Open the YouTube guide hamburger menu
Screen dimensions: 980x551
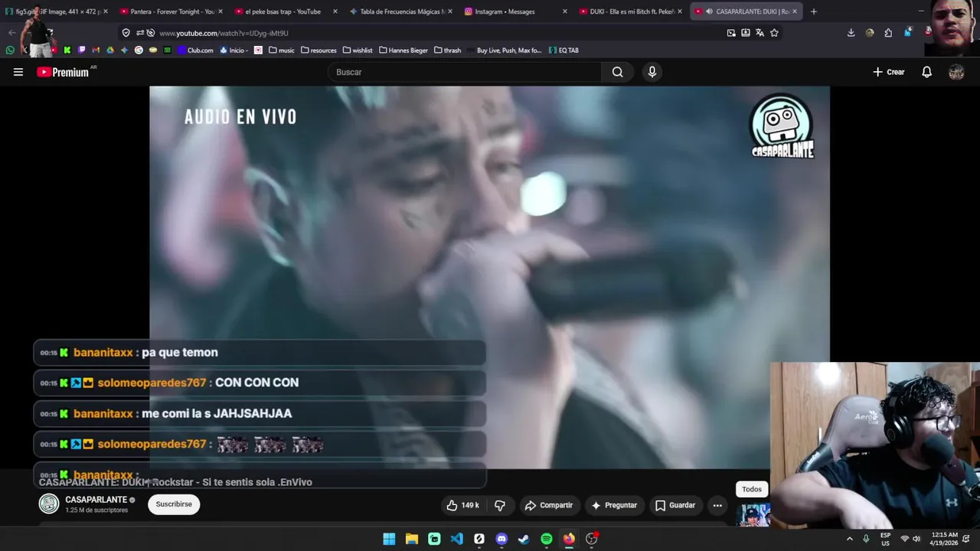[x=18, y=72]
